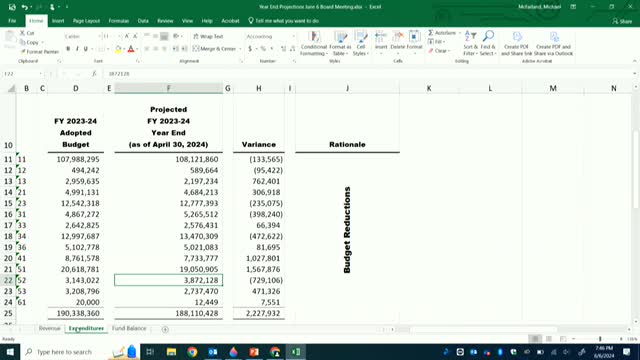Open Find & Select menu
640x360 pixels.
[x=488, y=43]
